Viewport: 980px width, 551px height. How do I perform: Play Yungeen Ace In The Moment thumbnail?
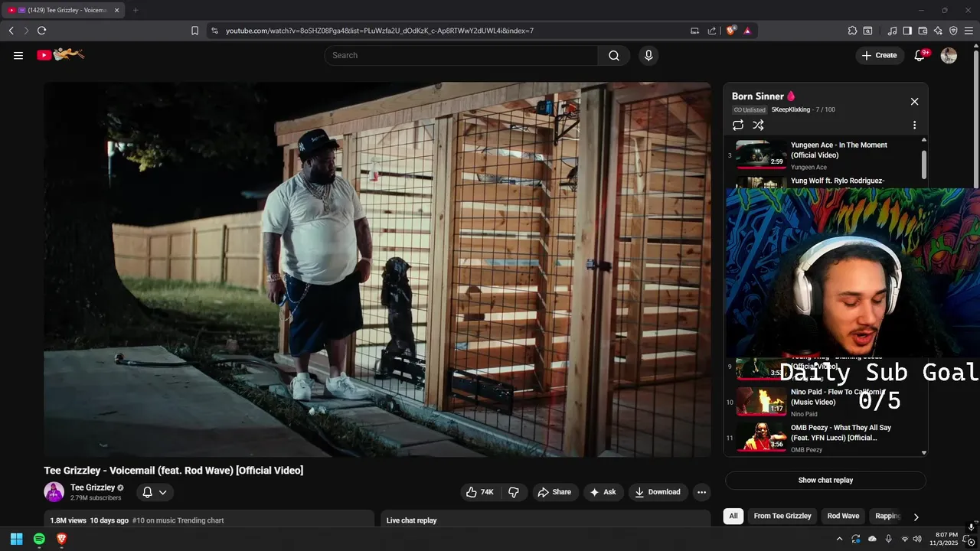click(761, 155)
